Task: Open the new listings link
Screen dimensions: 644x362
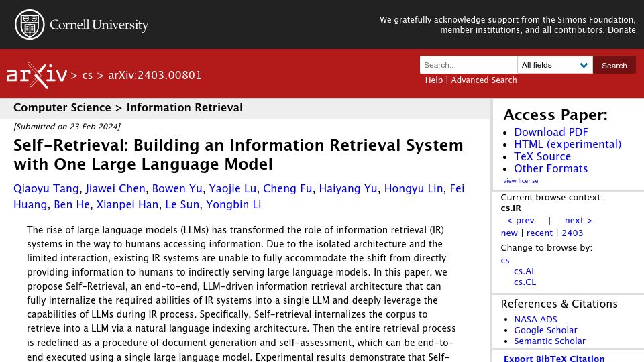Action: click(509, 233)
